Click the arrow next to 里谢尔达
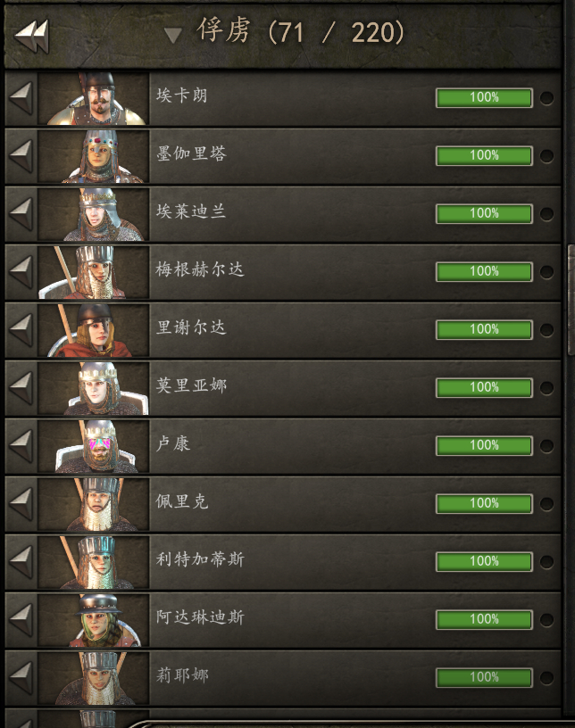The height and width of the screenshot is (728, 575). 21,330
